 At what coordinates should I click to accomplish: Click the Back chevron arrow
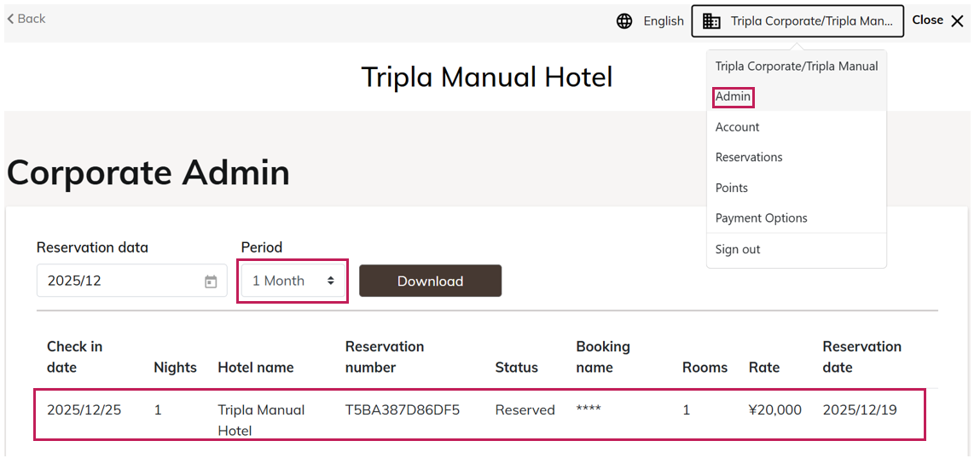10,19
